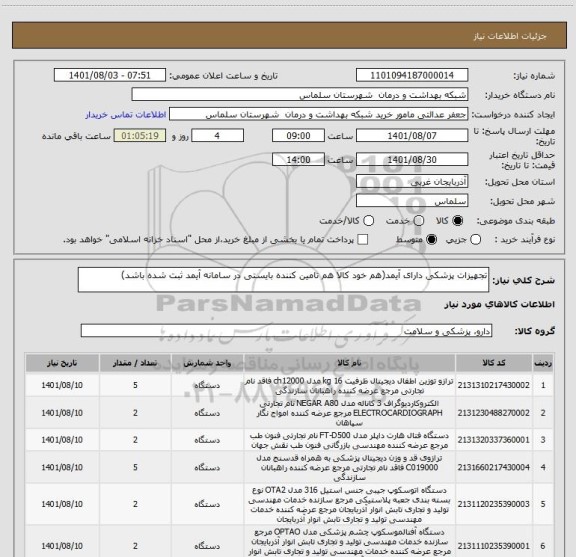Click the delivery province field آذربایجان غربی

click(412, 182)
